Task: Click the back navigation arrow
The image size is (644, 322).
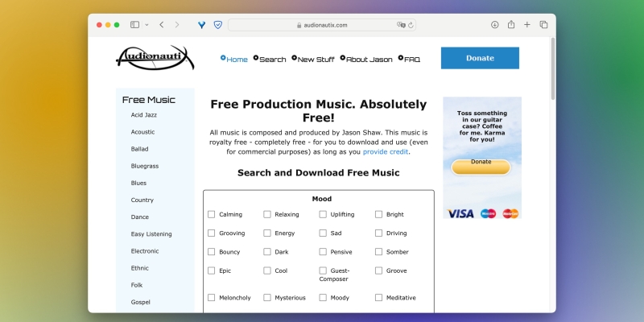Action: [x=162, y=25]
